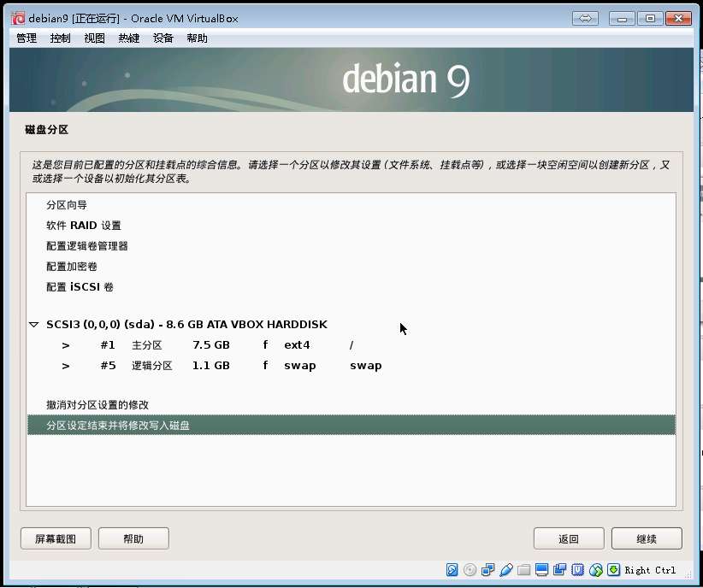Click the 继续 button
The width and height of the screenshot is (703, 588).
(x=647, y=538)
